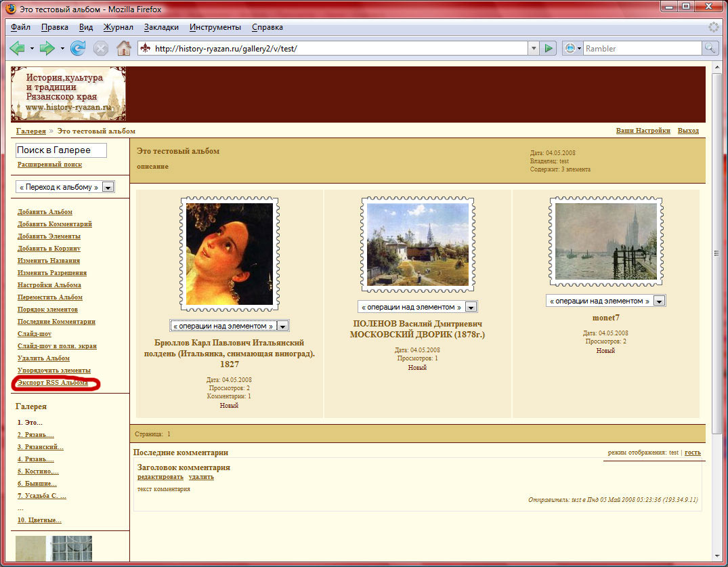The width and height of the screenshot is (728, 567).
Task: Open gallery album link 6. Бывшие
Action: [x=37, y=484]
